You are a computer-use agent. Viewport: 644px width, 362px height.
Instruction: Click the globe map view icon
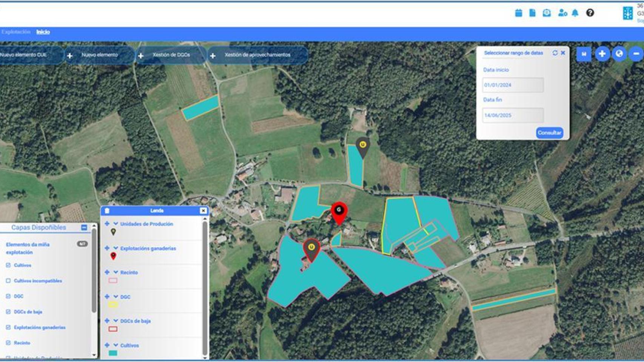619,54
